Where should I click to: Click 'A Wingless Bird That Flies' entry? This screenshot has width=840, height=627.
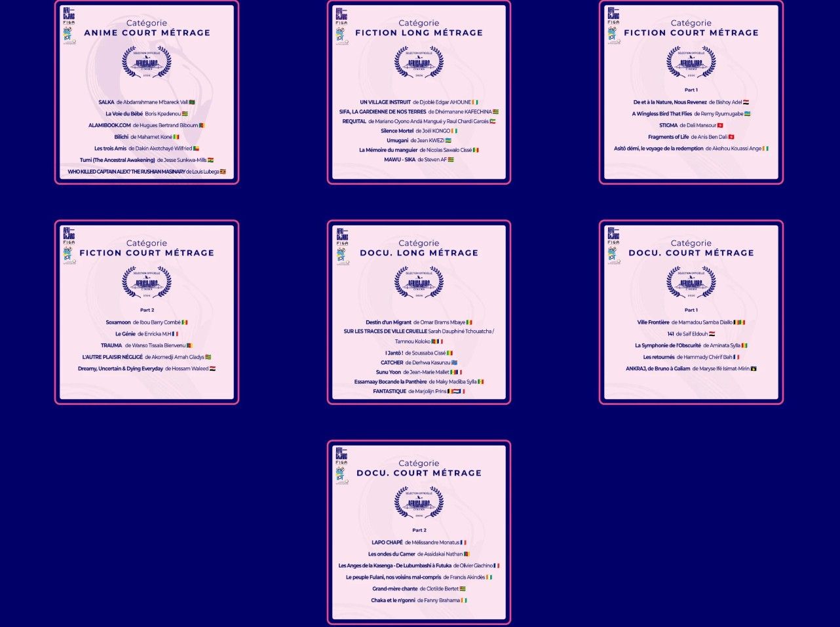(691, 114)
